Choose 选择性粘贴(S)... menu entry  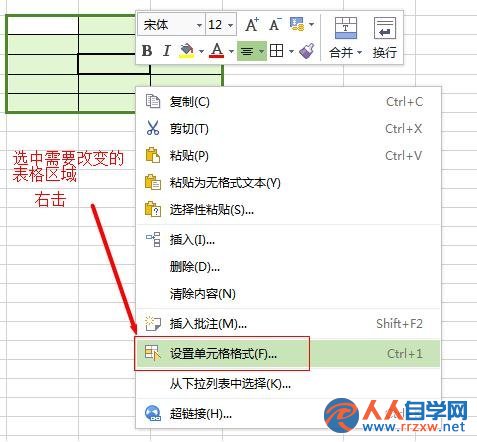pyautogui.click(x=288, y=210)
